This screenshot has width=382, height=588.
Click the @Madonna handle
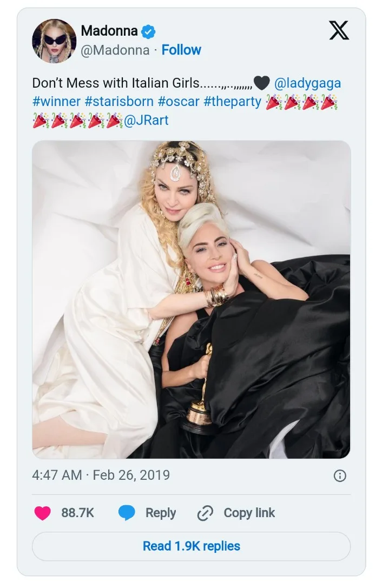pos(115,50)
